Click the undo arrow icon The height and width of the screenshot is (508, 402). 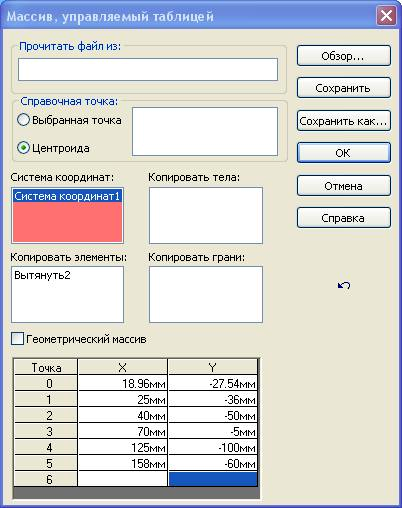(344, 285)
